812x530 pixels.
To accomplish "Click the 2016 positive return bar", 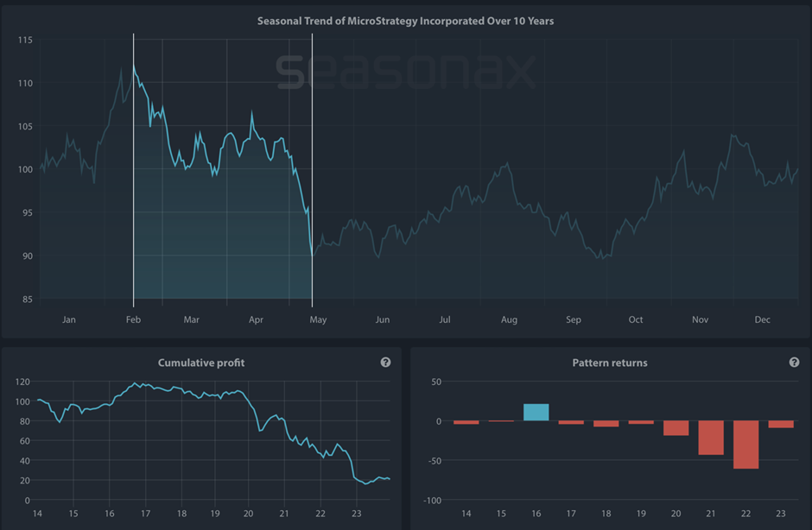I will [536, 413].
